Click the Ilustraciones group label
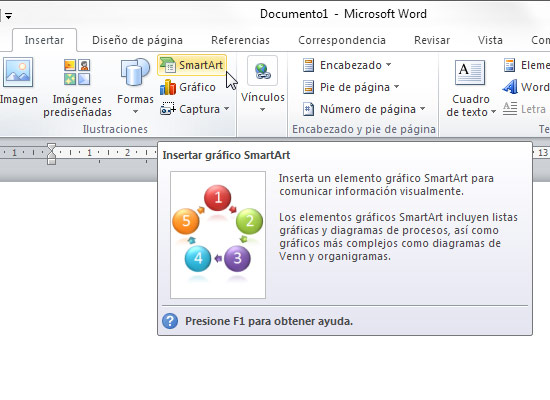The height and width of the screenshot is (400, 550). [115, 129]
